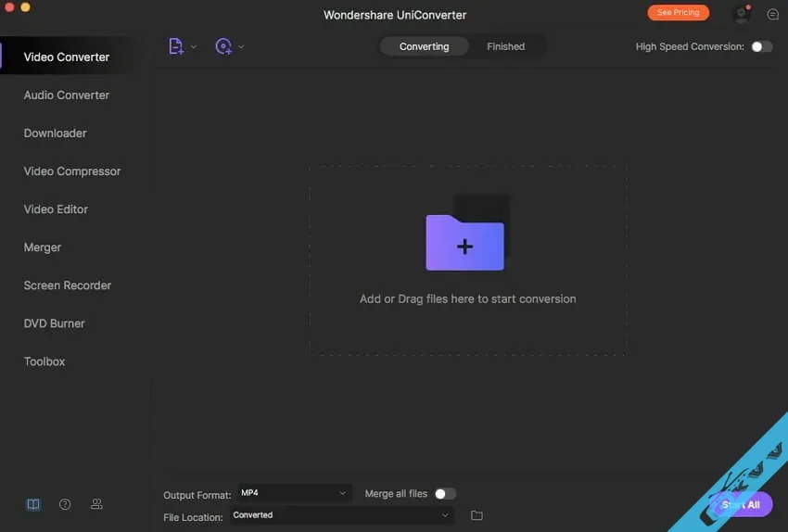
Task: Open the feedback message icon
Action: coord(773,15)
